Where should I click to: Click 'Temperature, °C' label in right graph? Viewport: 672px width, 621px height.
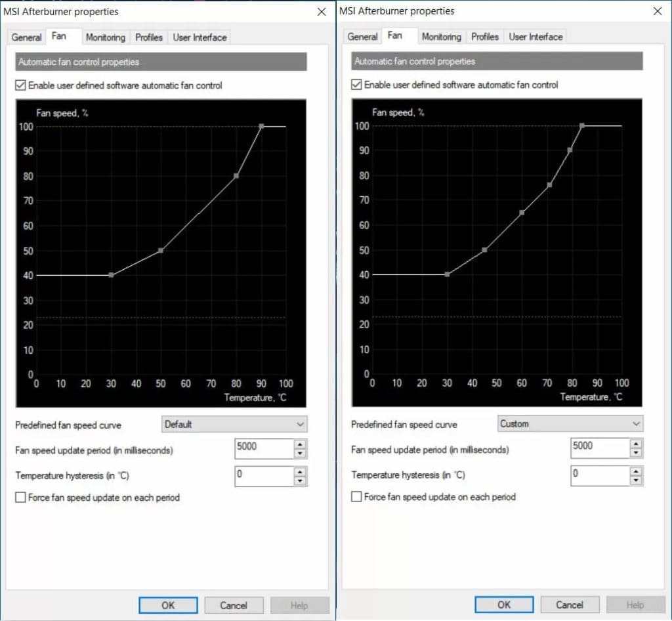[x=591, y=397]
